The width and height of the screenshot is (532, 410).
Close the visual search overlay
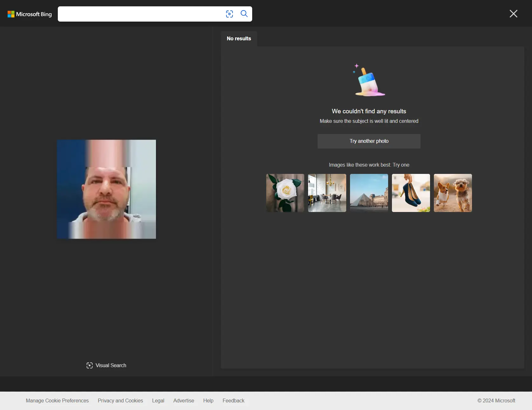(513, 14)
